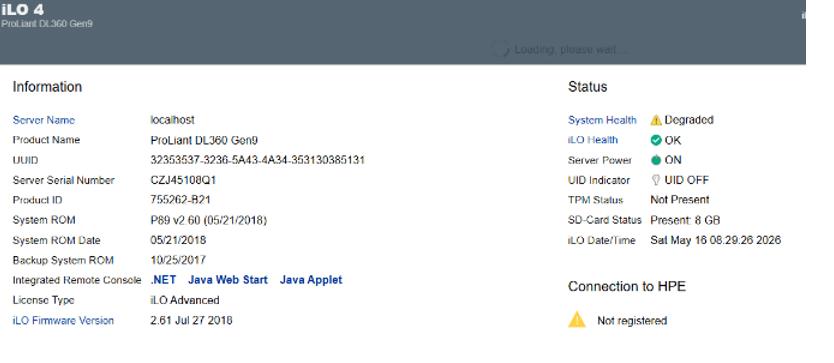Click the iLO 4 header title
Image resolution: width=834 pixels, height=363 pixels.
click(x=22, y=9)
